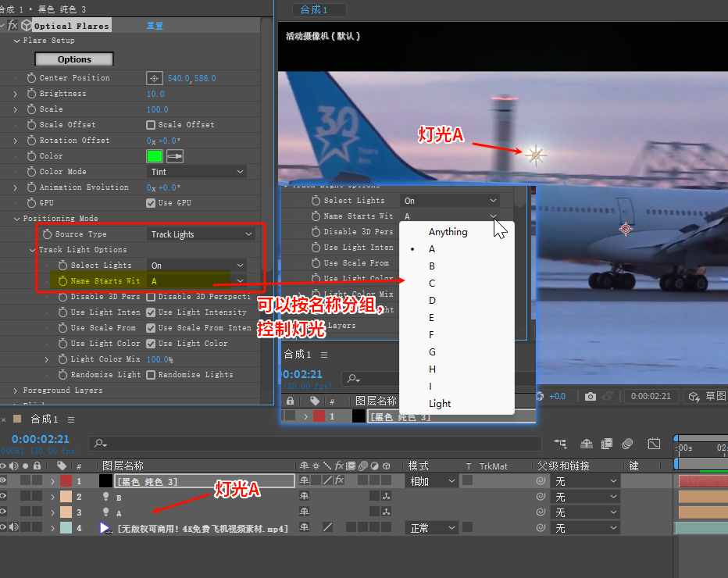Click the layer name 黑色 纯色 3 field
The image size is (728, 578).
[x=205, y=481]
